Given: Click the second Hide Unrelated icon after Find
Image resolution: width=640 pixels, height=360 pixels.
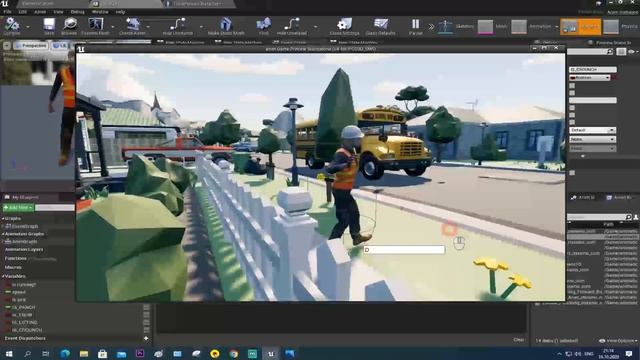Looking at the screenshot, I should click(291, 25).
